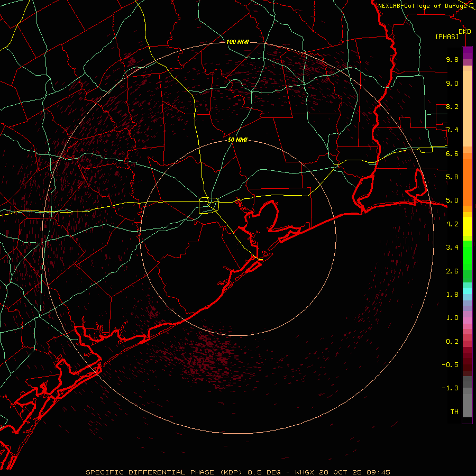Pick the yellow band of the color bar
Image resolution: width=476 pixels, height=476 pixels.
click(x=467, y=226)
